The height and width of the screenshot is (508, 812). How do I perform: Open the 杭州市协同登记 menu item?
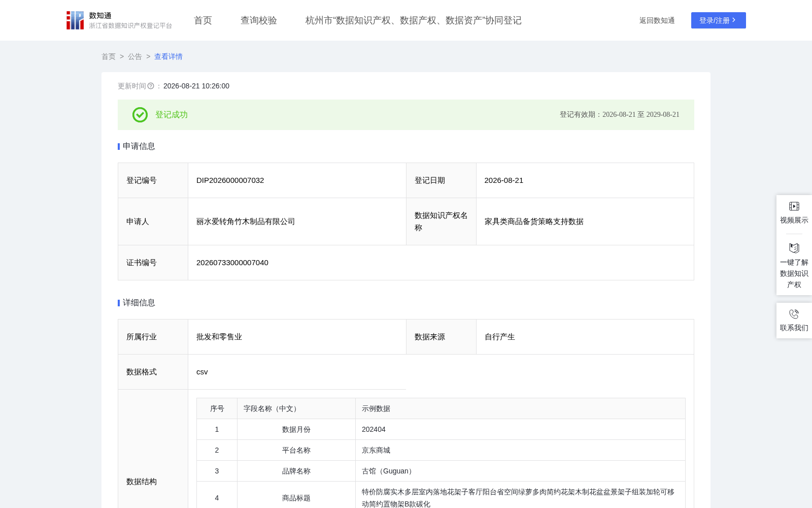[x=414, y=20]
